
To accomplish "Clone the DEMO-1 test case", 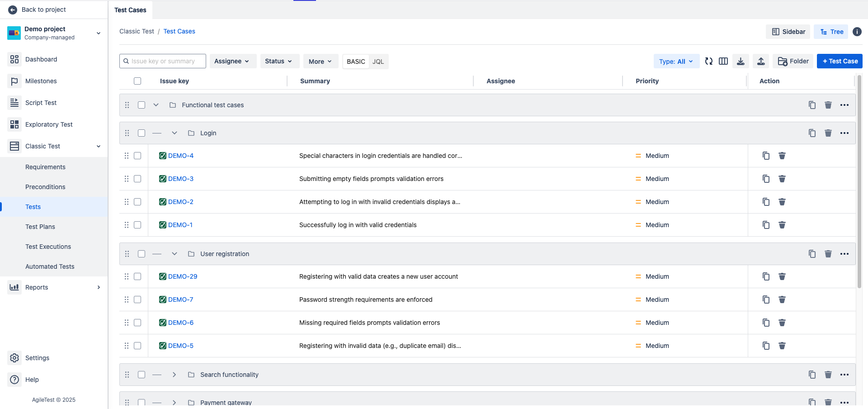I will [x=766, y=225].
